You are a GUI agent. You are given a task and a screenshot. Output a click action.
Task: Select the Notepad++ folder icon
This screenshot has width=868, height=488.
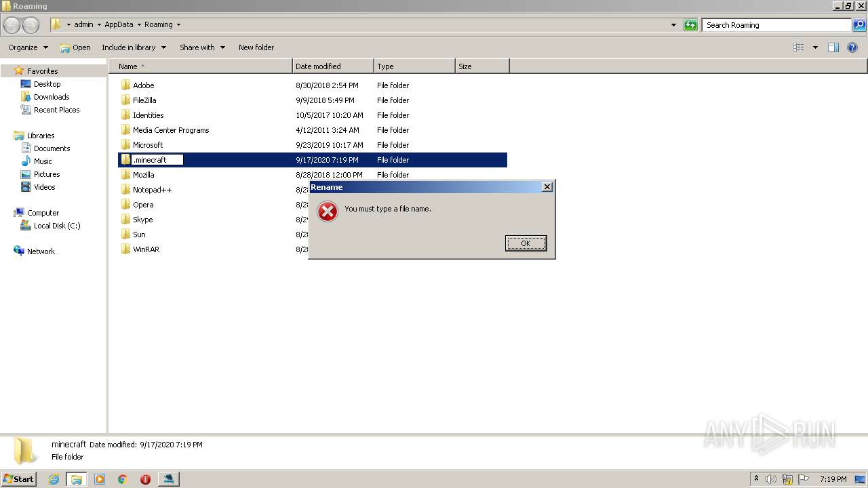tap(125, 190)
